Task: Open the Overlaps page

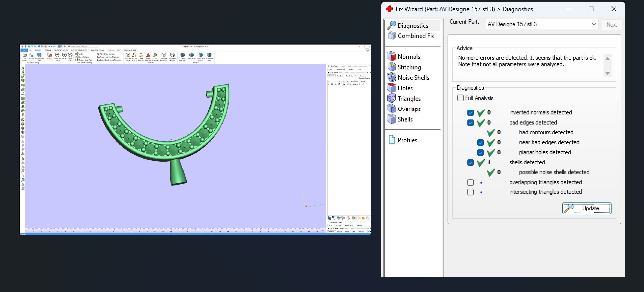Action: [x=409, y=109]
